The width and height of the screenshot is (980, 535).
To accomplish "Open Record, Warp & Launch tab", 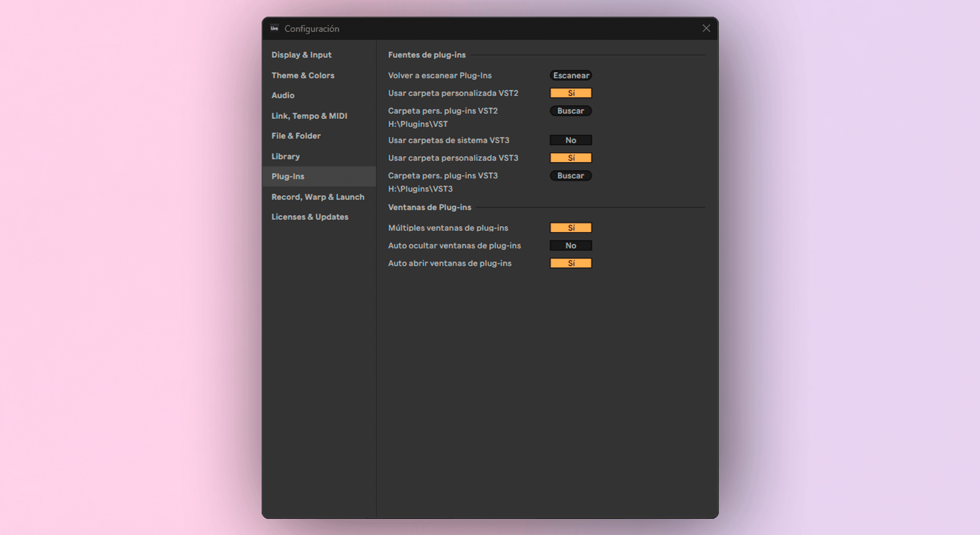I will (318, 197).
